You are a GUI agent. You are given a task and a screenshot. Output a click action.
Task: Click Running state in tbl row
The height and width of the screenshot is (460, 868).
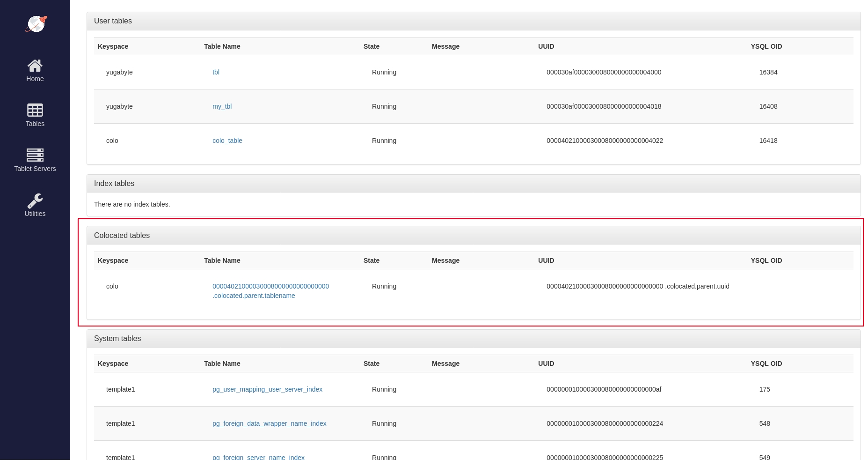(x=384, y=72)
